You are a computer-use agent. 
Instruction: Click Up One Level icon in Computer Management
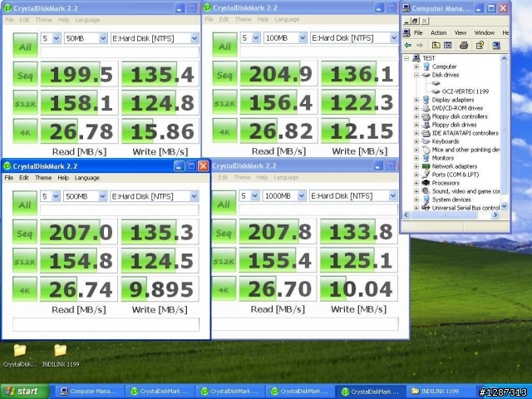tap(436, 45)
